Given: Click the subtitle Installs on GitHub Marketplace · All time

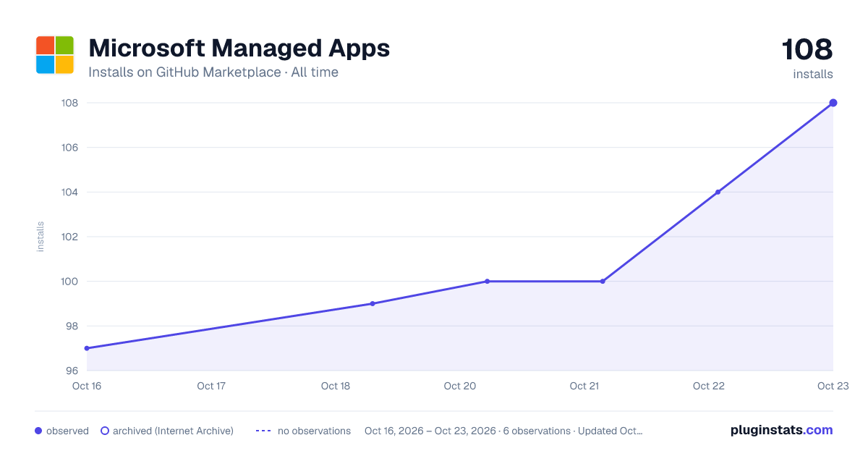Looking at the screenshot, I should coord(213,72).
